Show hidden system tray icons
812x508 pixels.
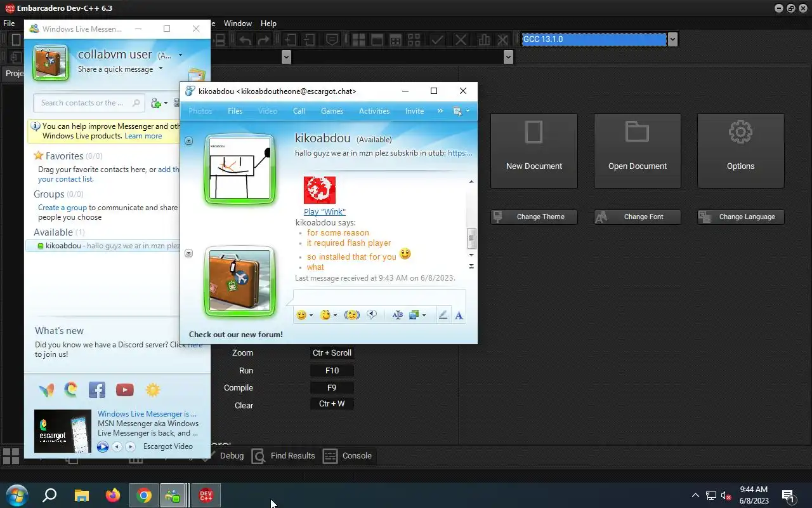[695, 495]
